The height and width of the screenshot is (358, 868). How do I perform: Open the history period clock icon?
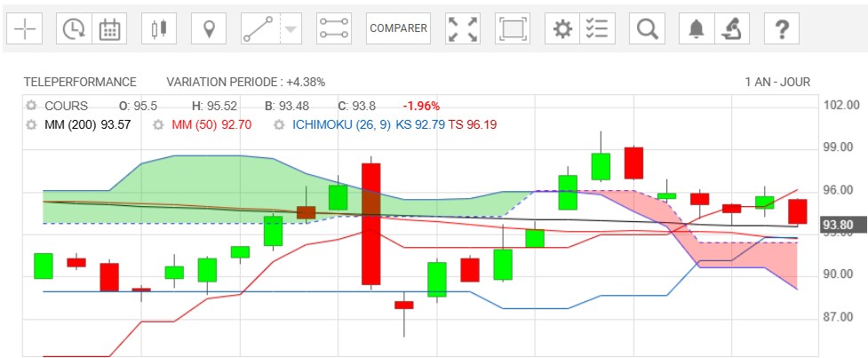[74, 28]
